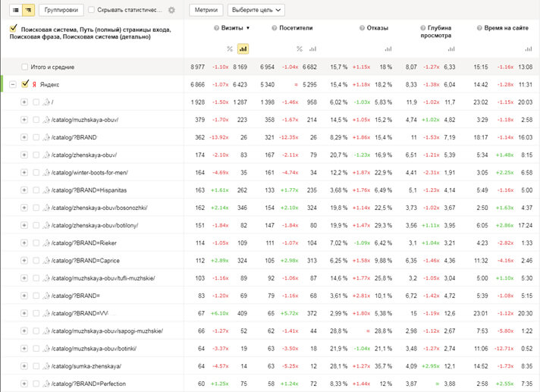This screenshot has height=392, width=540.
Task: Select bar chart icon under Время на сайте
Action: pyautogui.click(x=529, y=49)
